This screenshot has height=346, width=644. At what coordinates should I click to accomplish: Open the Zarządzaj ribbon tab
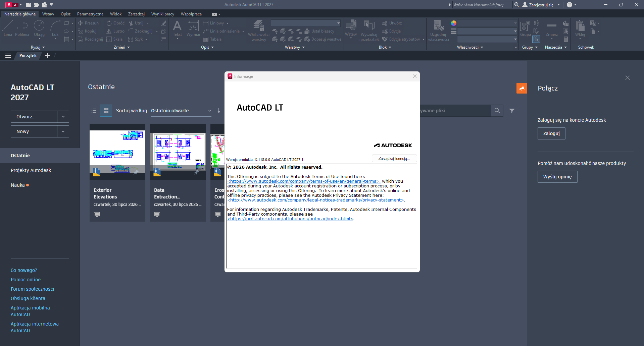point(136,14)
